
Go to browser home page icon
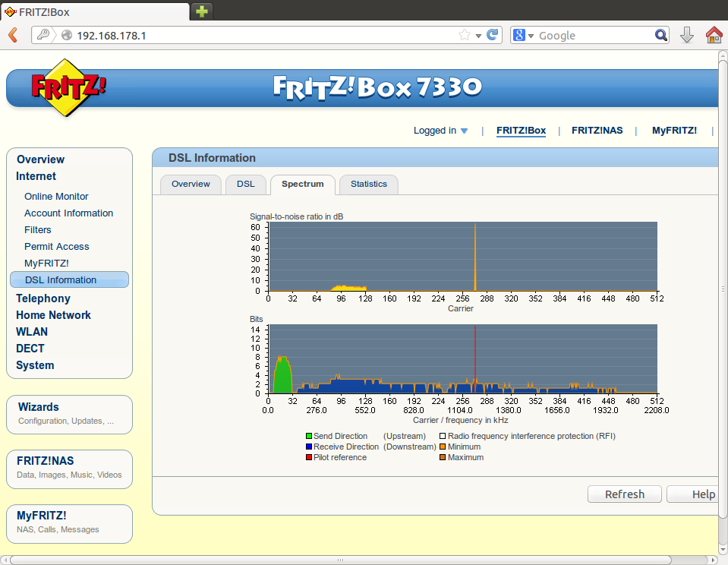[x=714, y=35]
